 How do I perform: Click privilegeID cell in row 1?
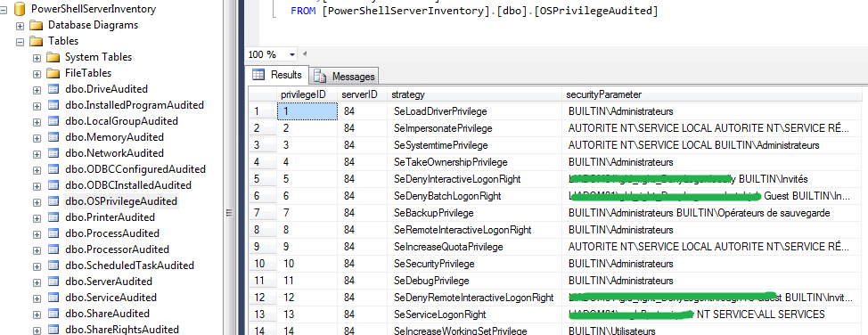click(307, 111)
